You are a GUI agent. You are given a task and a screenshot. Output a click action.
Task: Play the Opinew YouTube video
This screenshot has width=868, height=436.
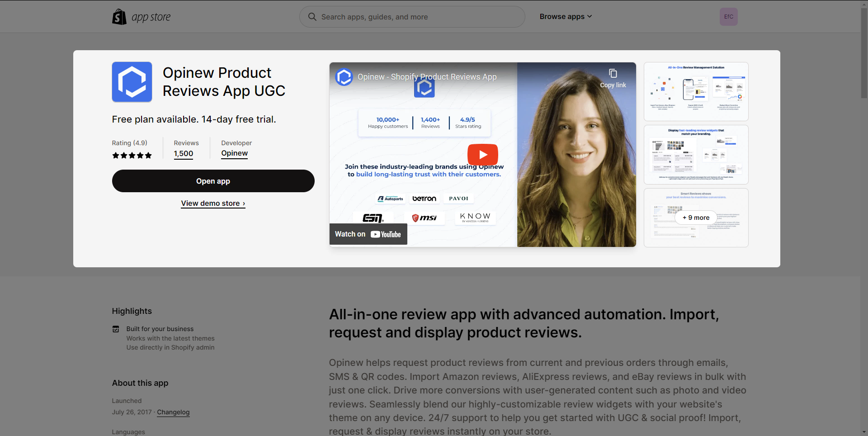[x=482, y=155]
